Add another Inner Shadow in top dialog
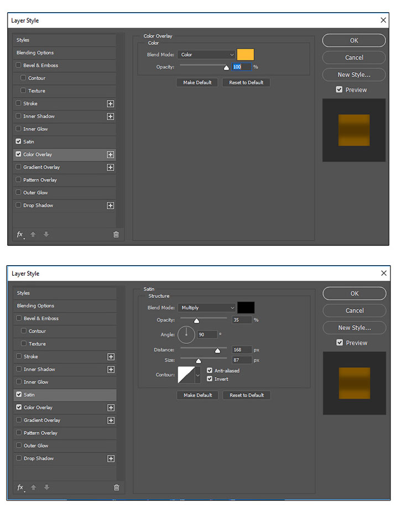 tap(111, 116)
